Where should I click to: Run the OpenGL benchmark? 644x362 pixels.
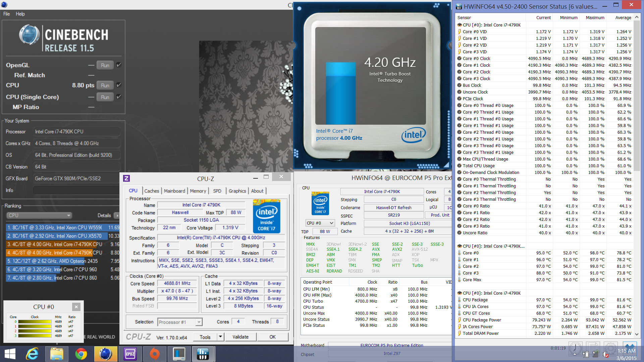pyautogui.click(x=105, y=65)
